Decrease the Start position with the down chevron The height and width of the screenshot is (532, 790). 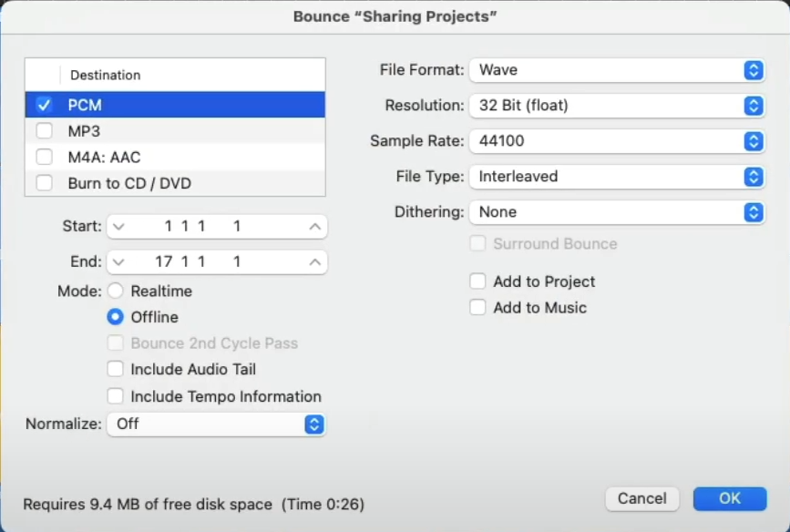(118, 226)
